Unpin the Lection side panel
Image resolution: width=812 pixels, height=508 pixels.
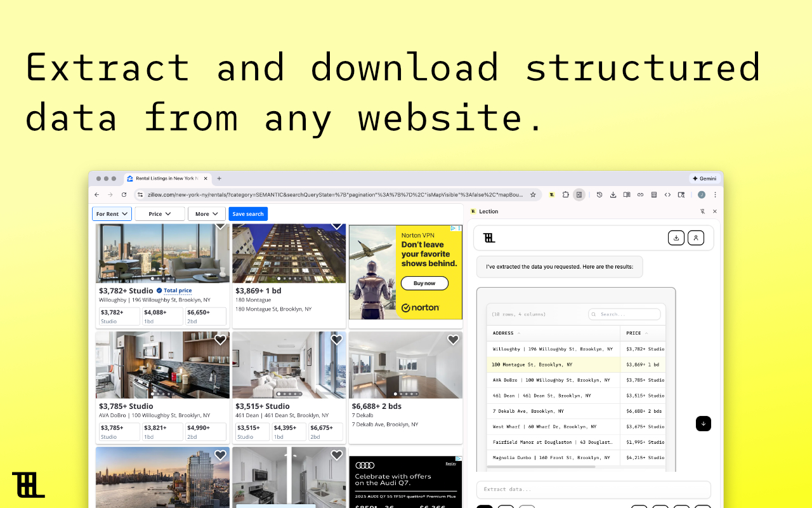(702, 211)
